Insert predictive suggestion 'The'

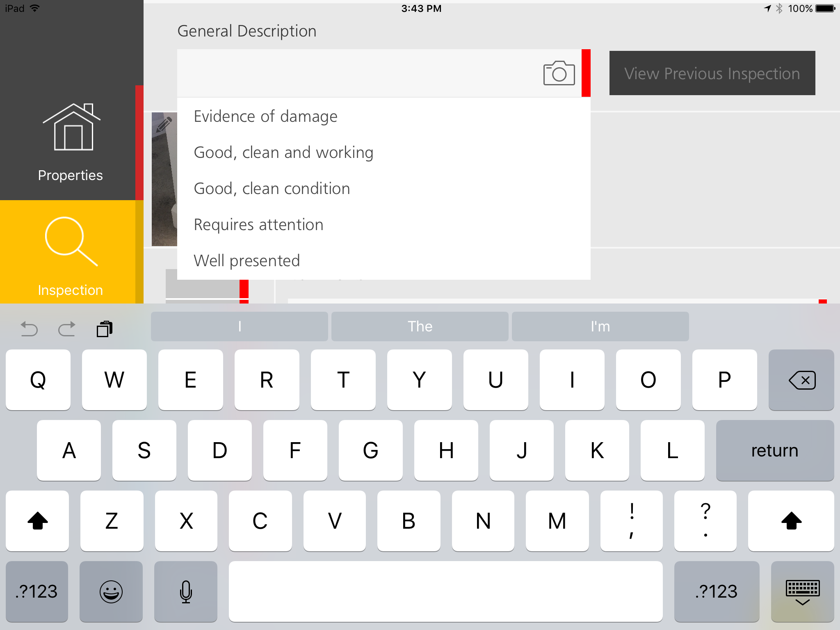420,326
